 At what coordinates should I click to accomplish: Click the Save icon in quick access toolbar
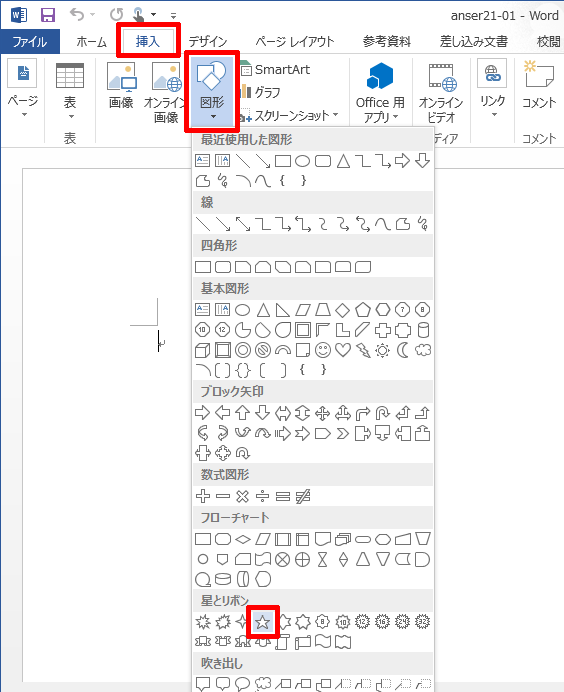point(48,15)
